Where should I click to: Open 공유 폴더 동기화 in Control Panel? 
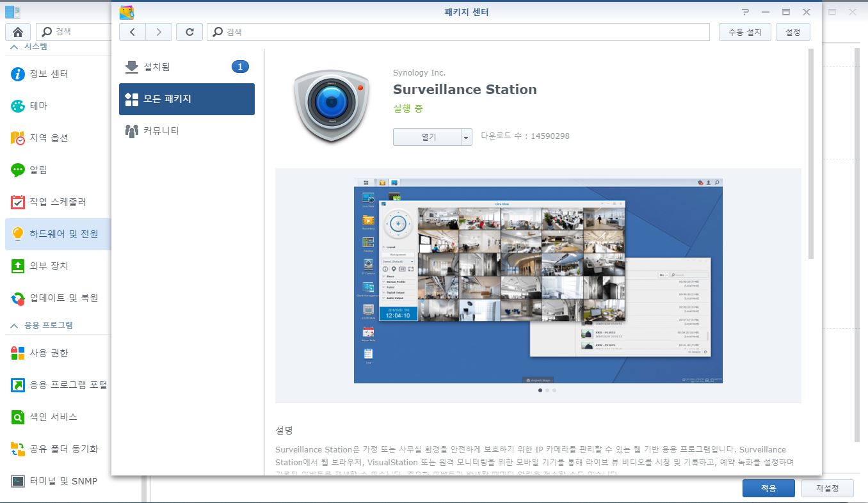click(x=58, y=449)
